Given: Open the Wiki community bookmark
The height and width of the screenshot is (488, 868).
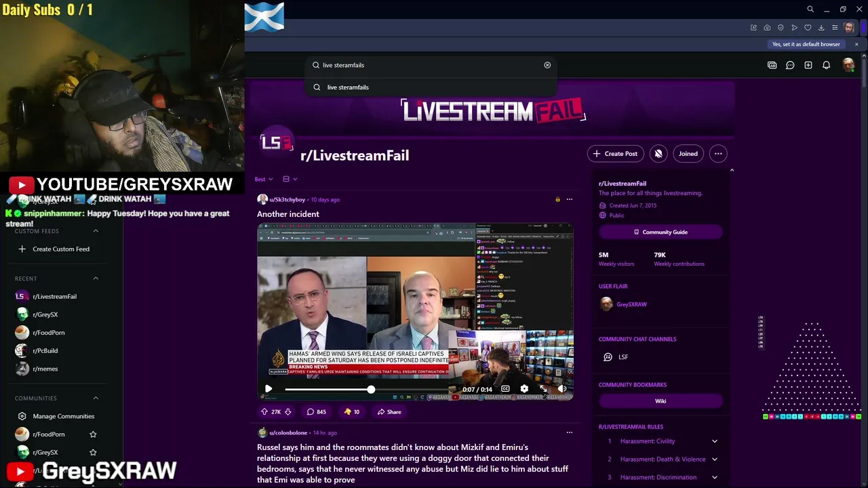Looking at the screenshot, I should coord(660,401).
